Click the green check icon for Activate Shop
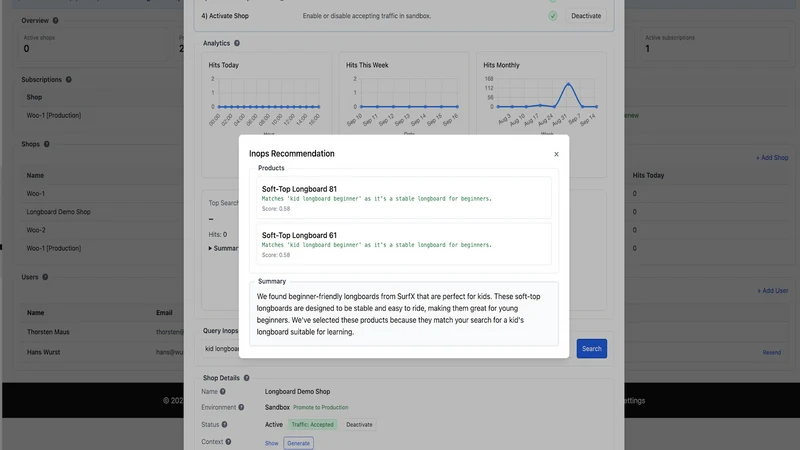Image resolution: width=800 pixels, height=450 pixels. (x=553, y=16)
